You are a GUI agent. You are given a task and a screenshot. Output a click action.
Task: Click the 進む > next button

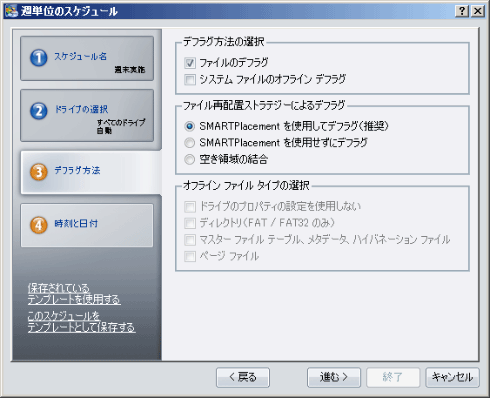(334, 377)
